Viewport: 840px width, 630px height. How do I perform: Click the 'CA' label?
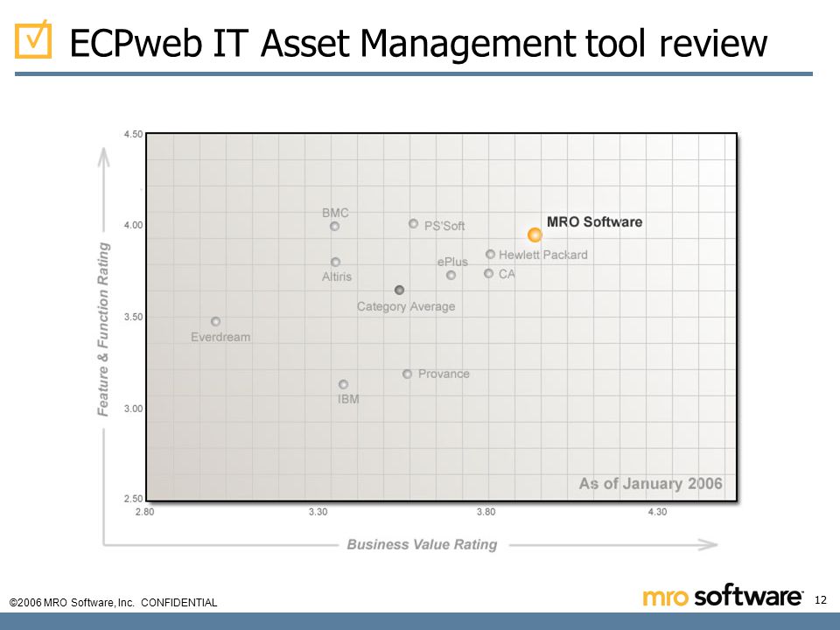coord(507,274)
